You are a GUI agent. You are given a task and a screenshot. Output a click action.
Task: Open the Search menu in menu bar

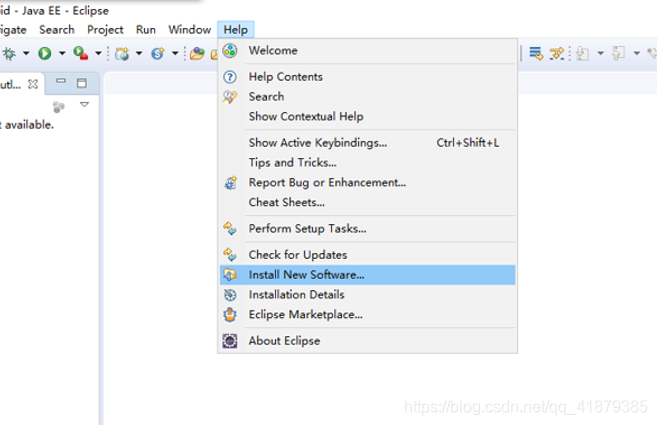57,30
